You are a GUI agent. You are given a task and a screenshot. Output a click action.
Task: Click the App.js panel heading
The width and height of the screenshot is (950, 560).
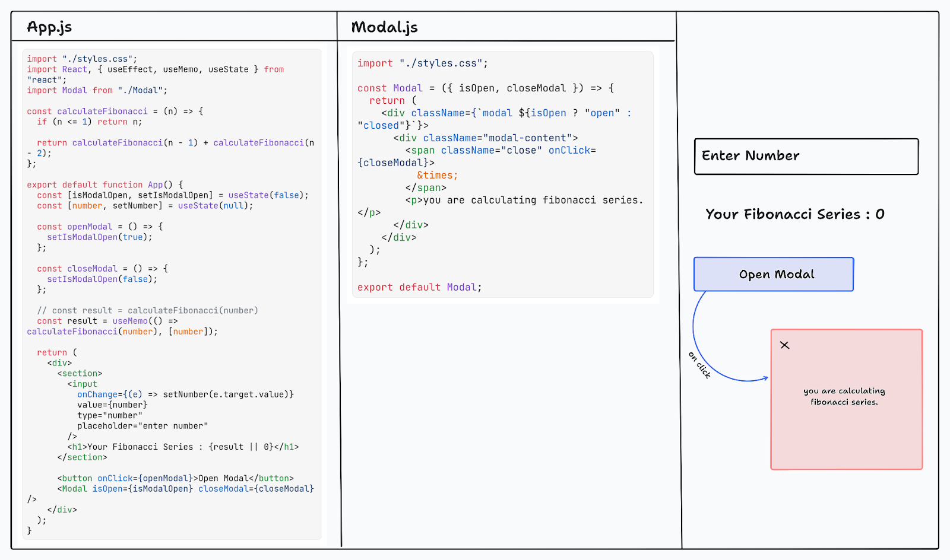(49, 27)
